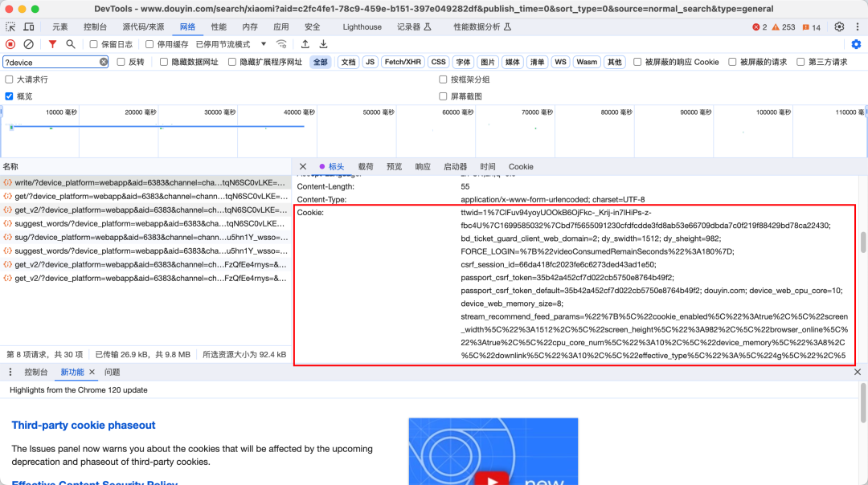Viewport: 868px width, 485px height.
Task: Filter requests by 图片 type
Action: (x=488, y=62)
